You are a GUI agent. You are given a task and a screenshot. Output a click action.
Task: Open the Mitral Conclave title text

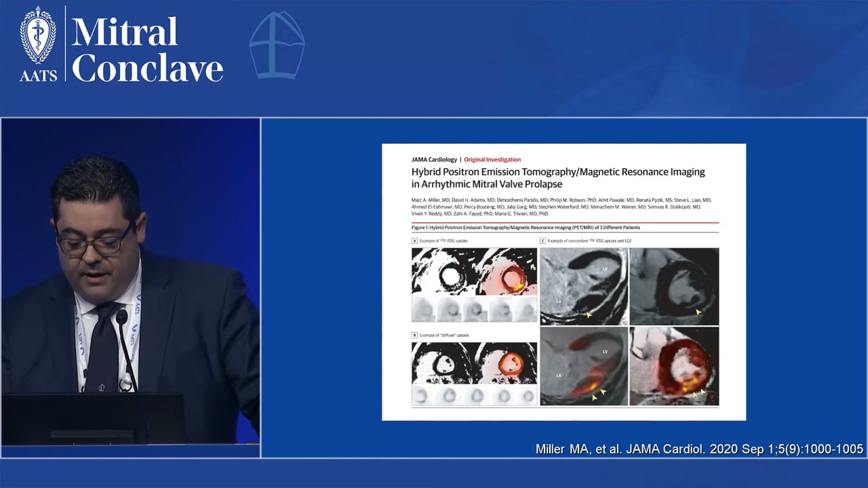[x=147, y=49]
